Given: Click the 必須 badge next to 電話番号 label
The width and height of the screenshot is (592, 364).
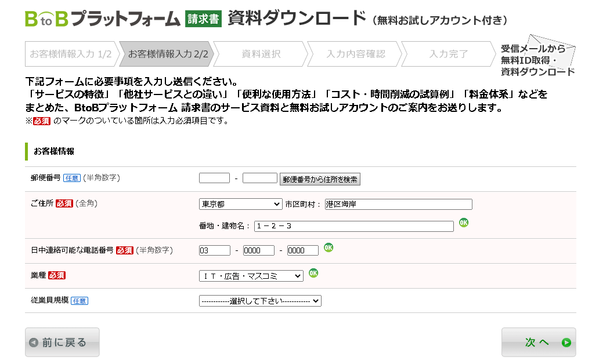Looking at the screenshot, I should (x=125, y=250).
